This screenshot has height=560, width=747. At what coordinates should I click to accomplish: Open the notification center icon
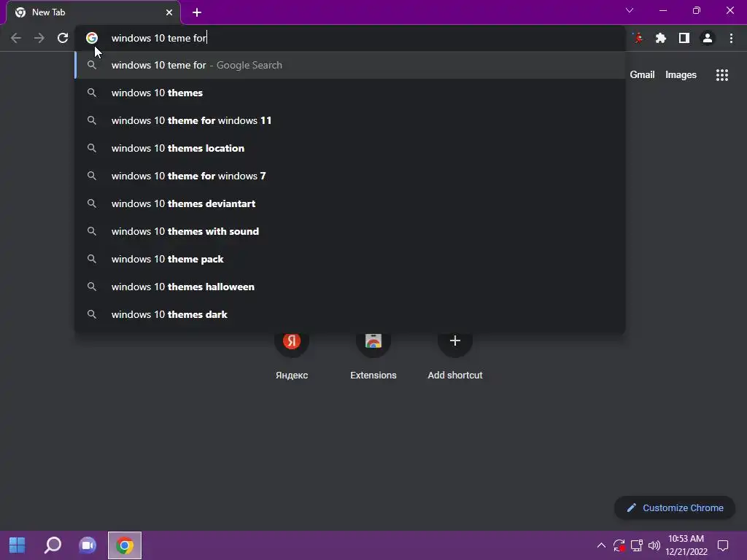[x=723, y=545]
